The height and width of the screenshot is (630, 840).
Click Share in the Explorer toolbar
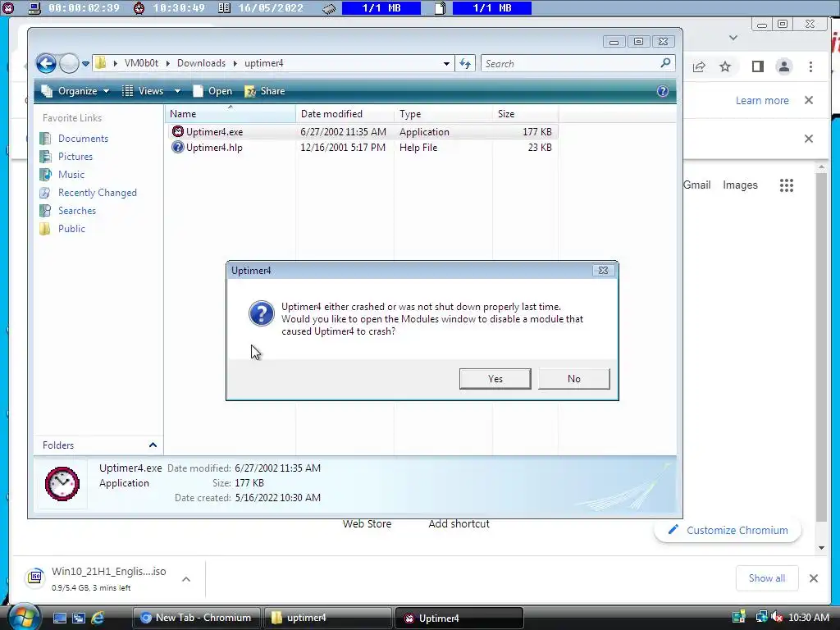265,91
